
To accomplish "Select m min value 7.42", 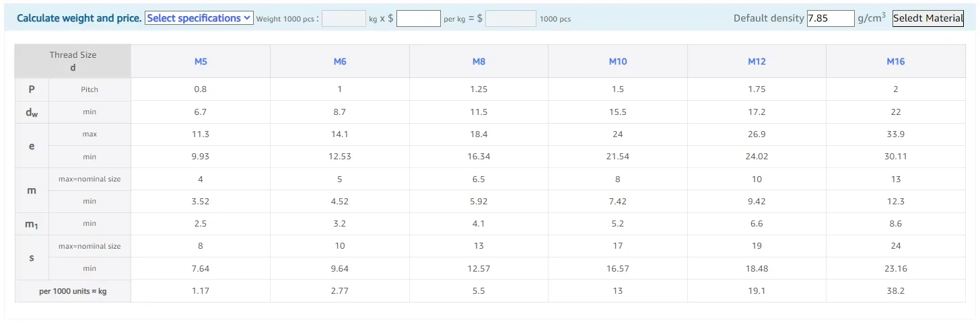I will [x=618, y=202].
